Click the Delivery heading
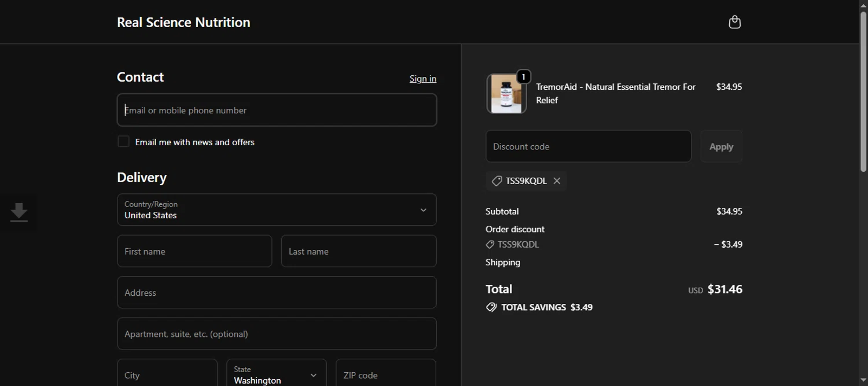Viewport: 868px width, 386px height. tap(142, 177)
